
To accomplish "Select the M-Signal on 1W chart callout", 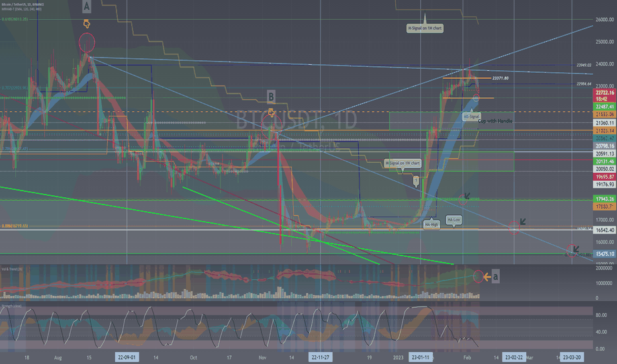I will [x=403, y=163].
